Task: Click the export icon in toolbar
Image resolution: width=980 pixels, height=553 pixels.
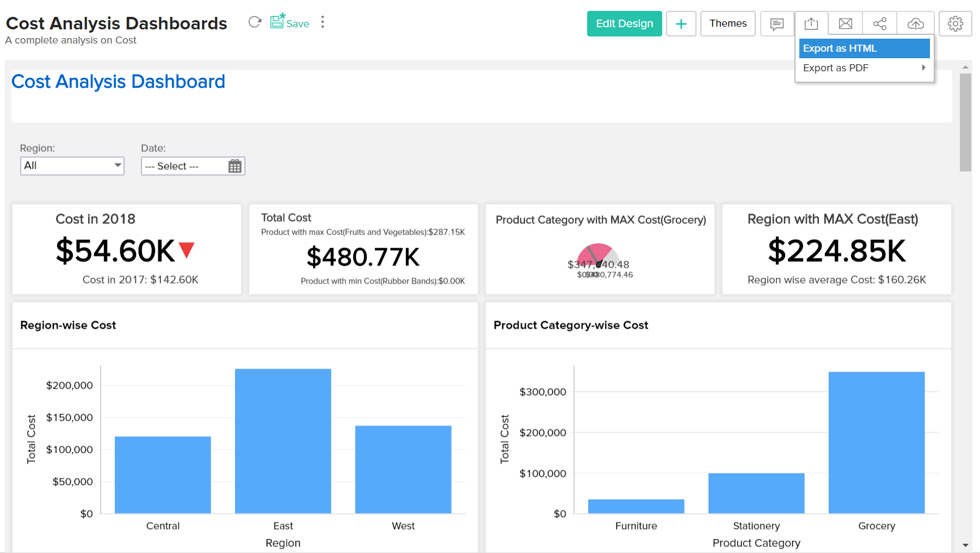Action: (811, 24)
